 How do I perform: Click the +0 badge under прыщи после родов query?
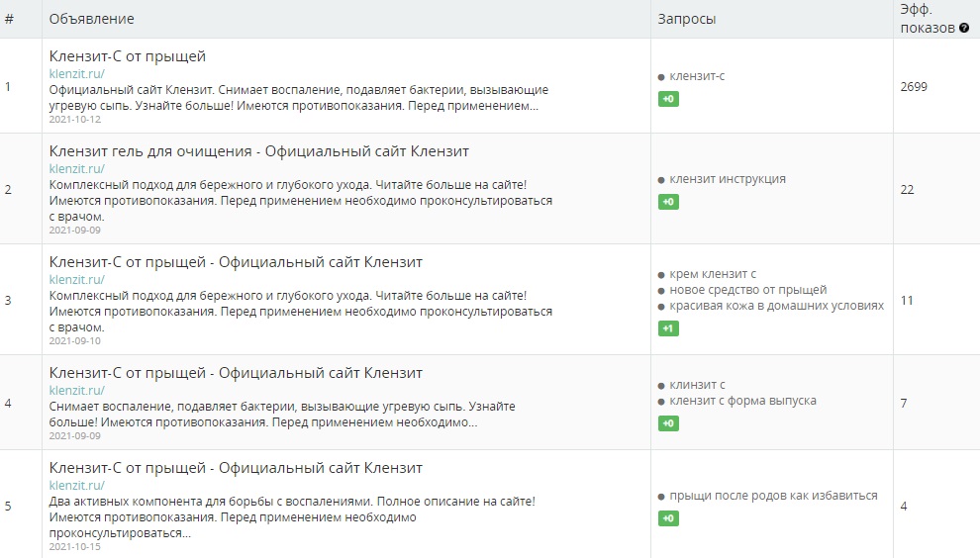coord(668,518)
